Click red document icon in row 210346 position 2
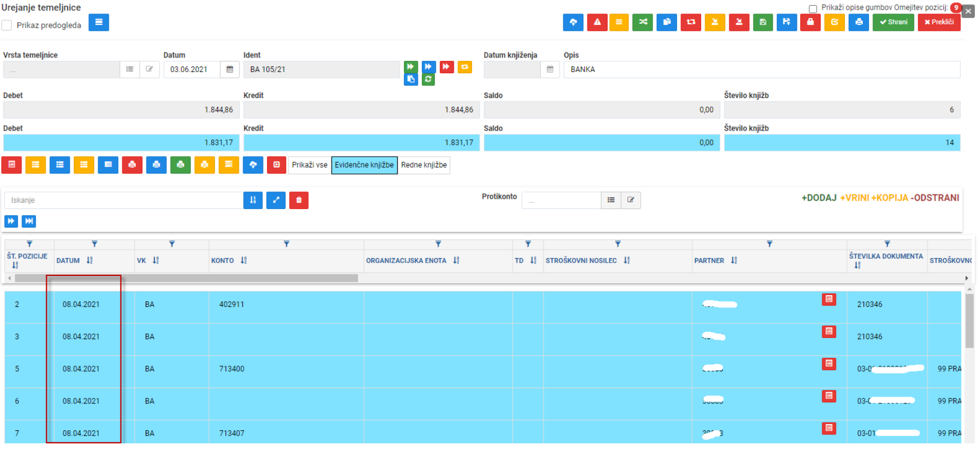This screenshot has height=449, width=980. point(828,299)
